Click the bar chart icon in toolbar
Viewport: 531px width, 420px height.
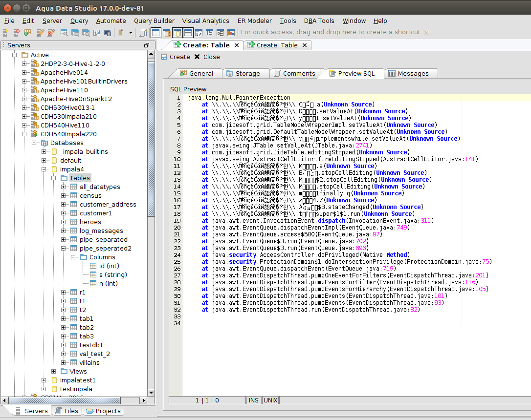[231, 33]
